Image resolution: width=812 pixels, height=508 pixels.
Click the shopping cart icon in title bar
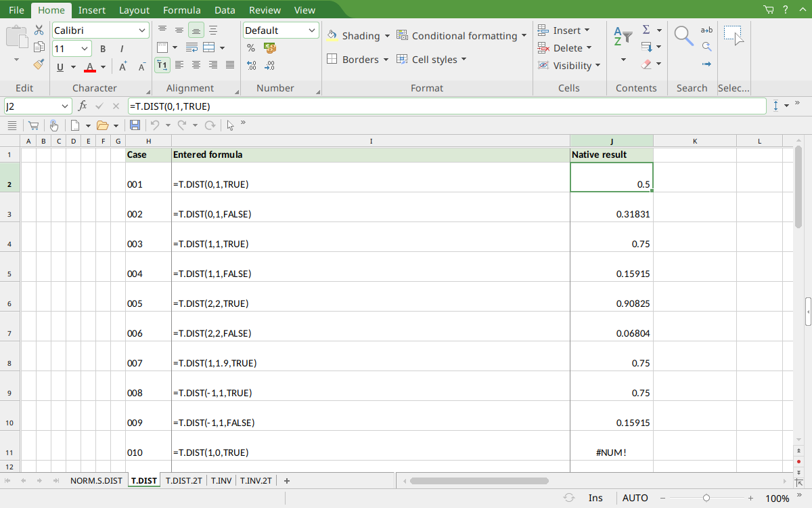pyautogui.click(x=769, y=10)
